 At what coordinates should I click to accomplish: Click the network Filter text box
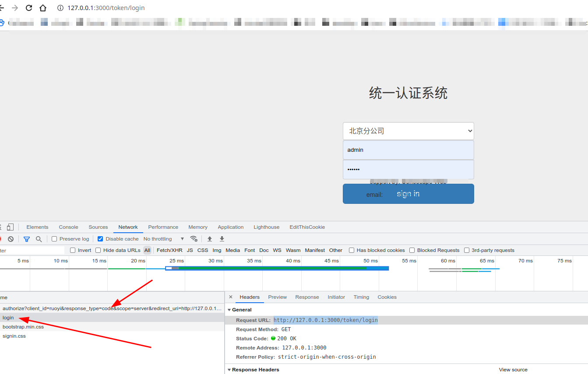click(x=32, y=251)
